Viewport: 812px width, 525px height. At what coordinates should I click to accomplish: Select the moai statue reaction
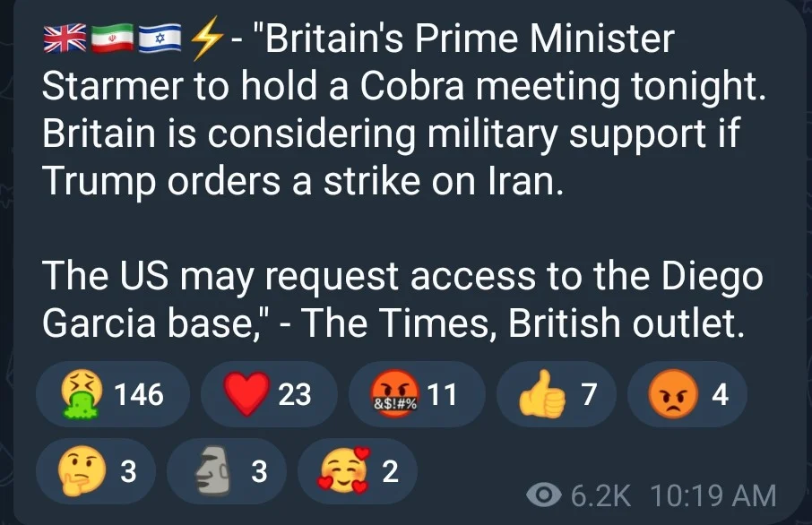pyautogui.click(x=227, y=471)
